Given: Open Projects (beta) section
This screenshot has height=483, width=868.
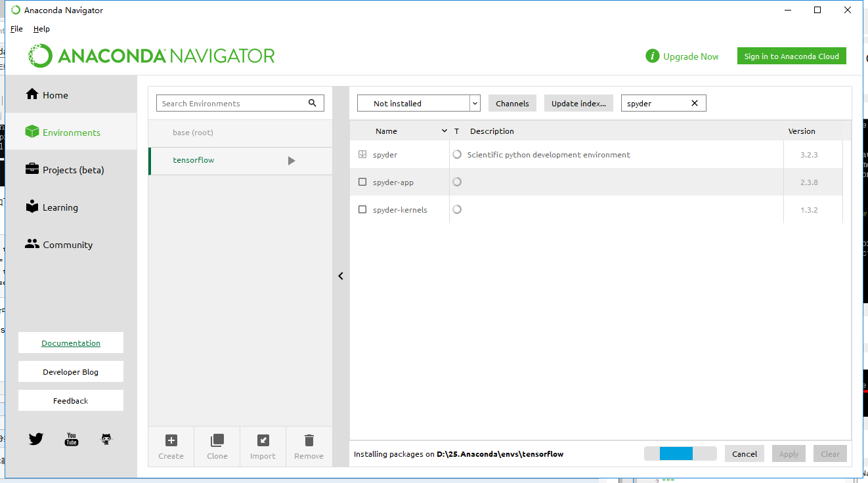Looking at the screenshot, I should point(71,170).
